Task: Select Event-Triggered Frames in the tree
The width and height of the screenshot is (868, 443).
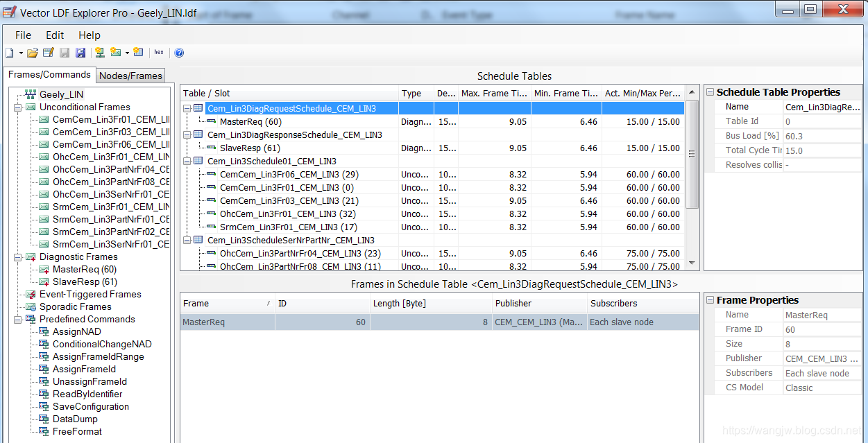Action: 90,295
